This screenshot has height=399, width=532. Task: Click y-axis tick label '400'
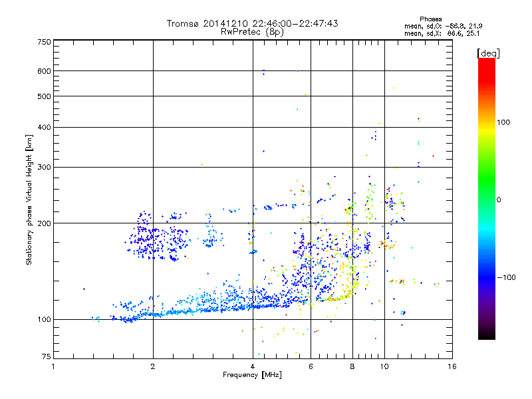pyautogui.click(x=44, y=128)
